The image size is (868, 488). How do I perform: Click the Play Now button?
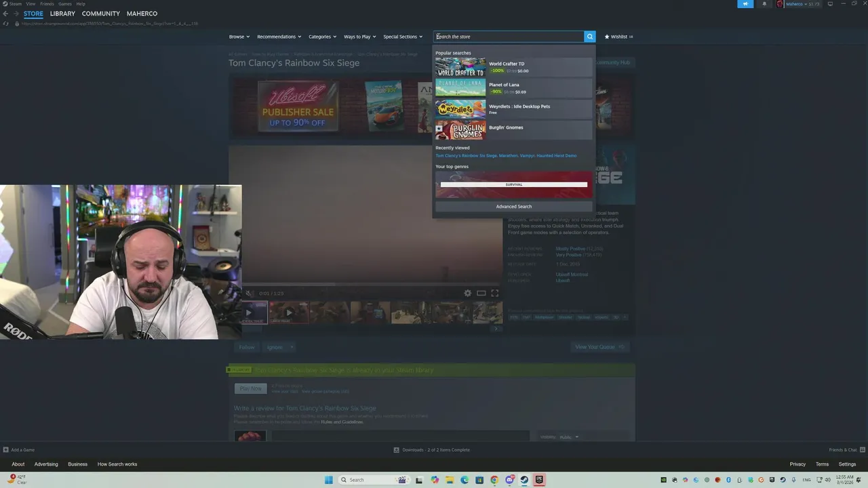[x=250, y=388]
